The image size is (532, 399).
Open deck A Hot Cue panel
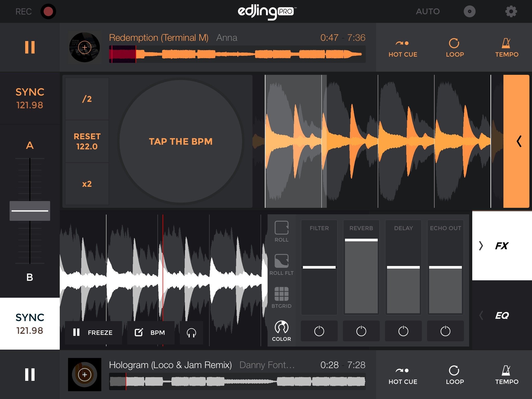(x=403, y=48)
